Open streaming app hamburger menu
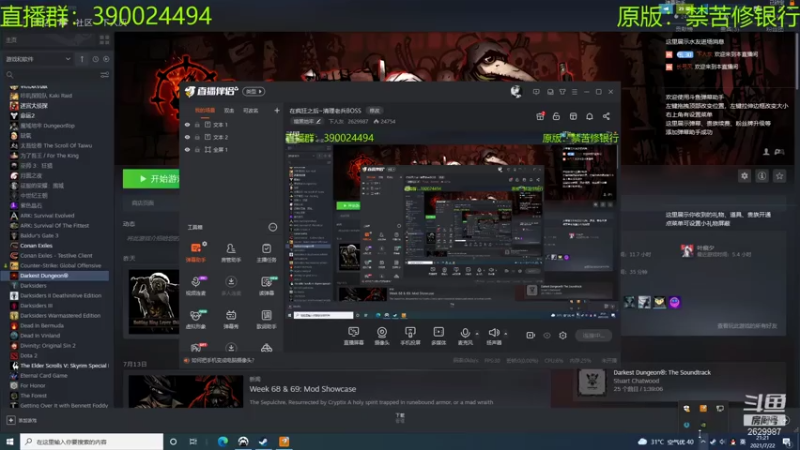 pos(574,92)
